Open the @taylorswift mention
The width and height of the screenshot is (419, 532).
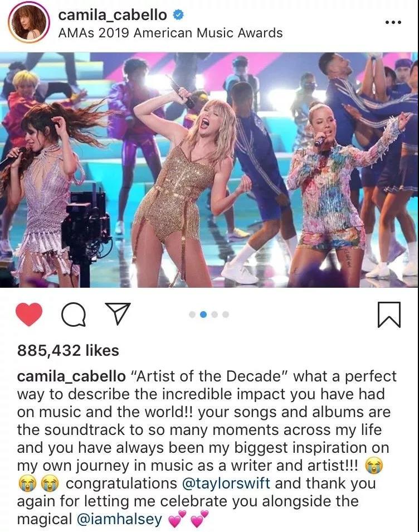[226, 483]
